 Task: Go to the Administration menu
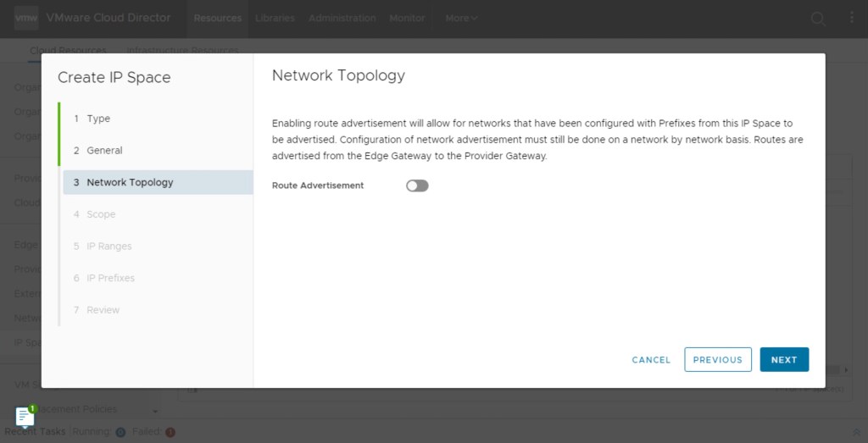tap(342, 18)
